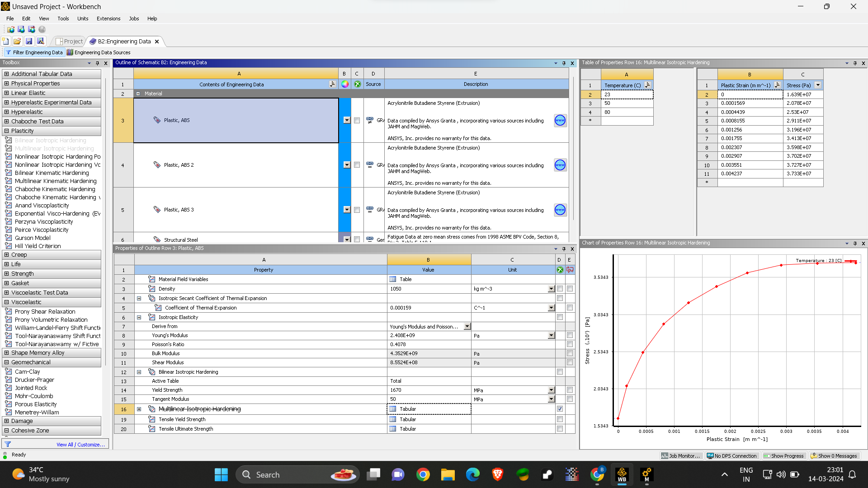The image size is (868, 488).
Task: Click the Save As icon with pencil
Action: pos(41,41)
